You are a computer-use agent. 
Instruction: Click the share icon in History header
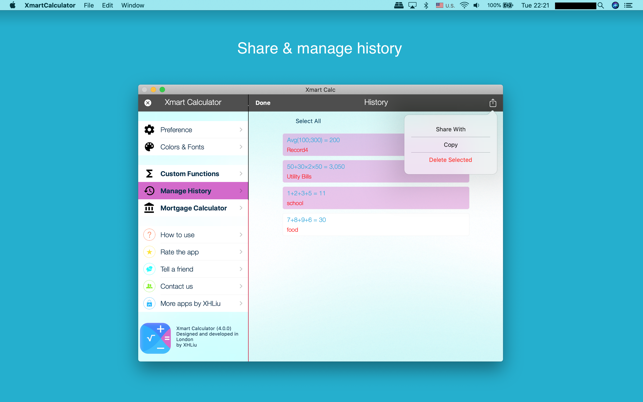[493, 103]
